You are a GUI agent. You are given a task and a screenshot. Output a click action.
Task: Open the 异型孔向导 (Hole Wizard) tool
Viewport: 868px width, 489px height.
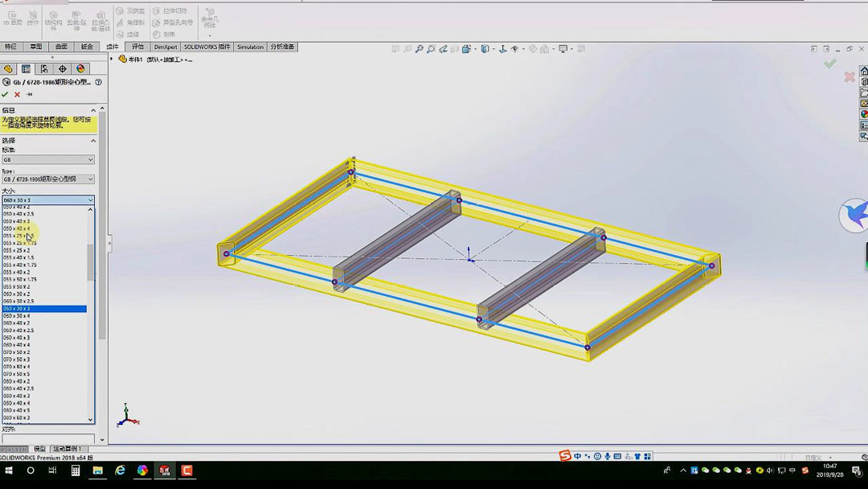[x=176, y=23]
